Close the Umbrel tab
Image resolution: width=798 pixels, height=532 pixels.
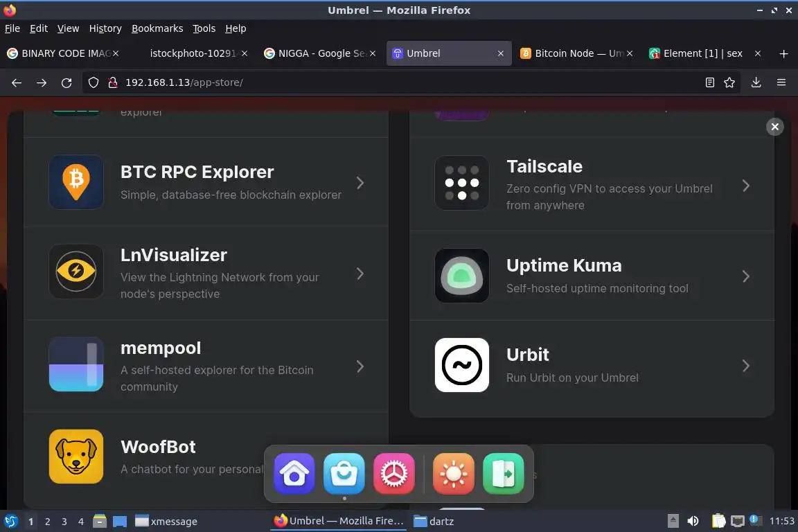pos(501,53)
